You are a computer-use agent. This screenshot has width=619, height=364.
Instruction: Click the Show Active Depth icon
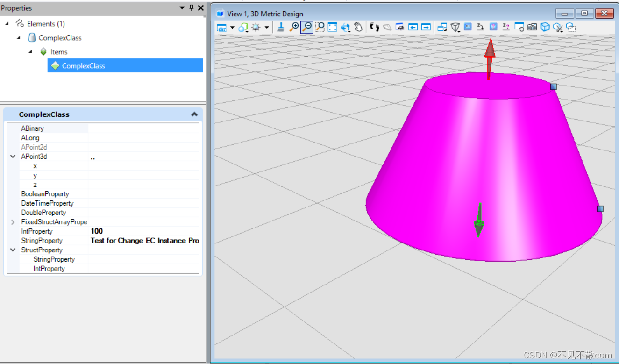point(506,27)
